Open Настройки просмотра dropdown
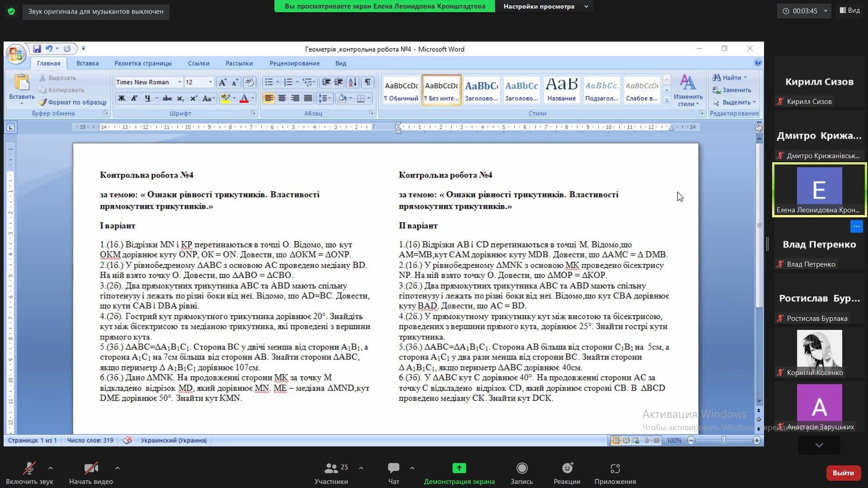 click(x=546, y=6)
